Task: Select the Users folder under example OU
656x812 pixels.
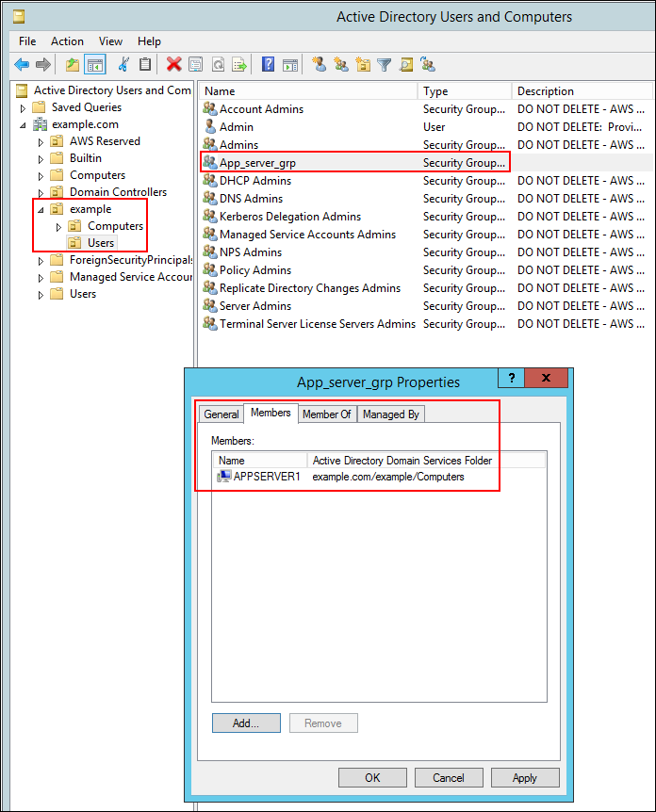Action: tap(92, 242)
